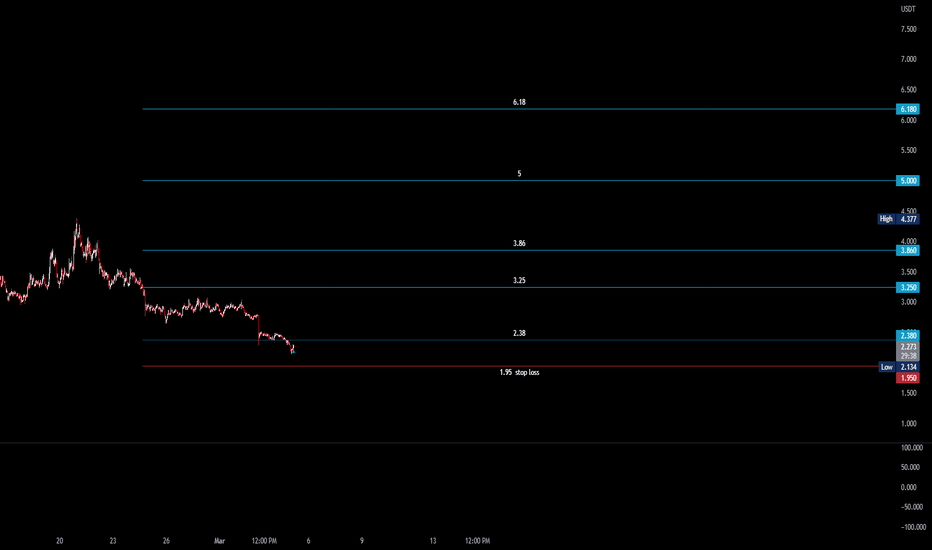Click 7.000 on the price axis
The height and width of the screenshot is (550, 932).
[908, 59]
